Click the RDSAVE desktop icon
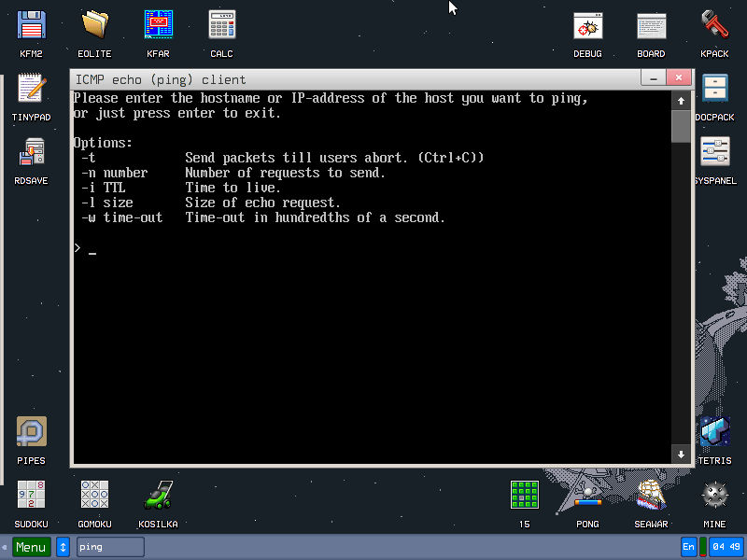The width and height of the screenshot is (747, 560). tap(32, 152)
